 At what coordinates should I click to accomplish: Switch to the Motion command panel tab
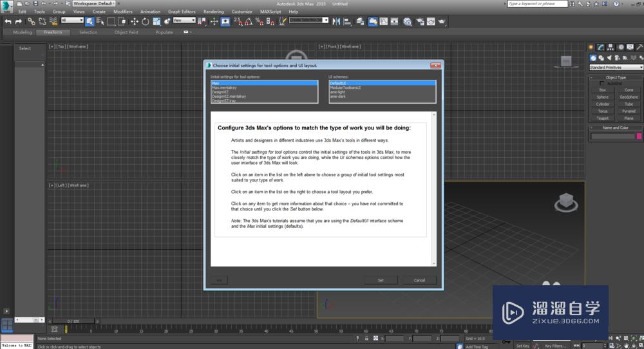point(621,47)
